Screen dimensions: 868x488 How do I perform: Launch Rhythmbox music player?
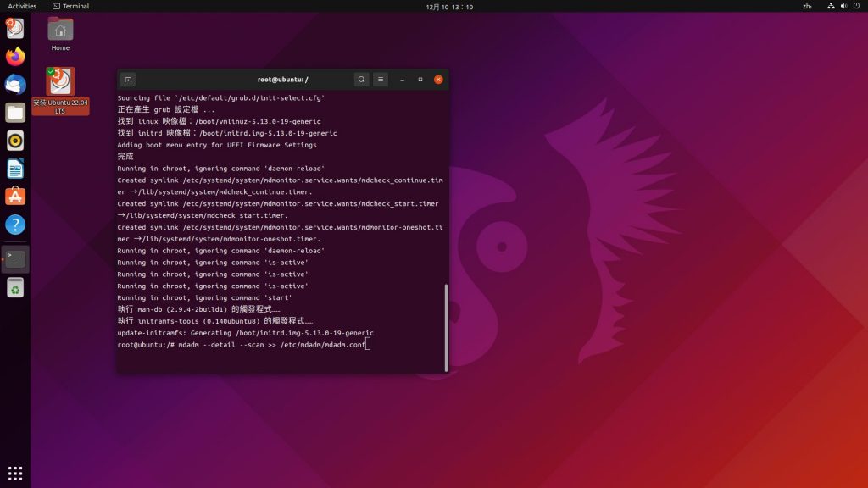coord(15,141)
